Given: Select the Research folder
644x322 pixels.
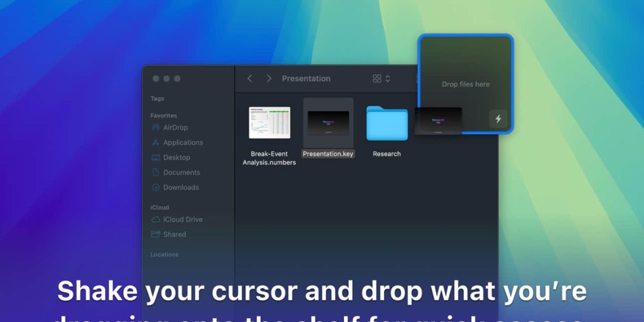Looking at the screenshot, I should (x=387, y=132).
